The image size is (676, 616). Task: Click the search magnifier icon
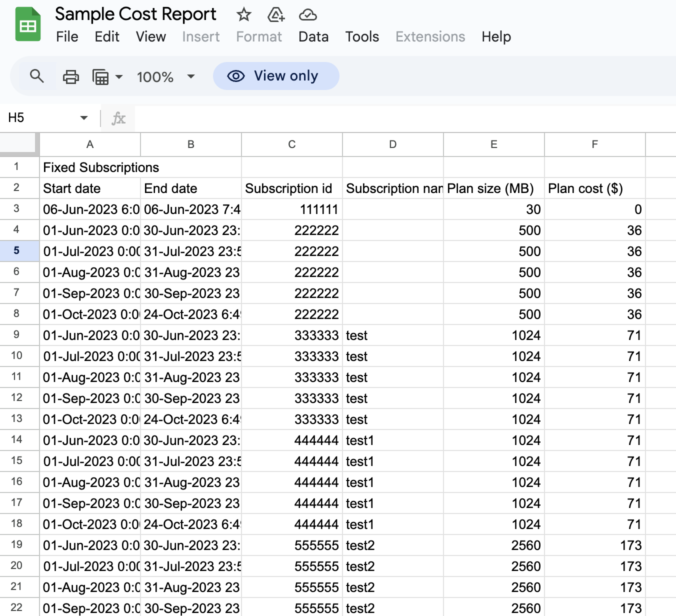(37, 76)
